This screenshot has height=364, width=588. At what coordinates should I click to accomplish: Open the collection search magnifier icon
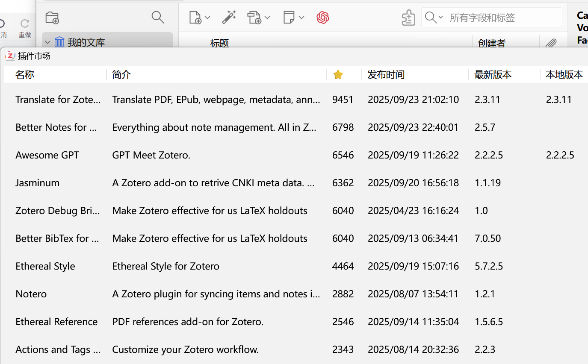[x=158, y=18]
